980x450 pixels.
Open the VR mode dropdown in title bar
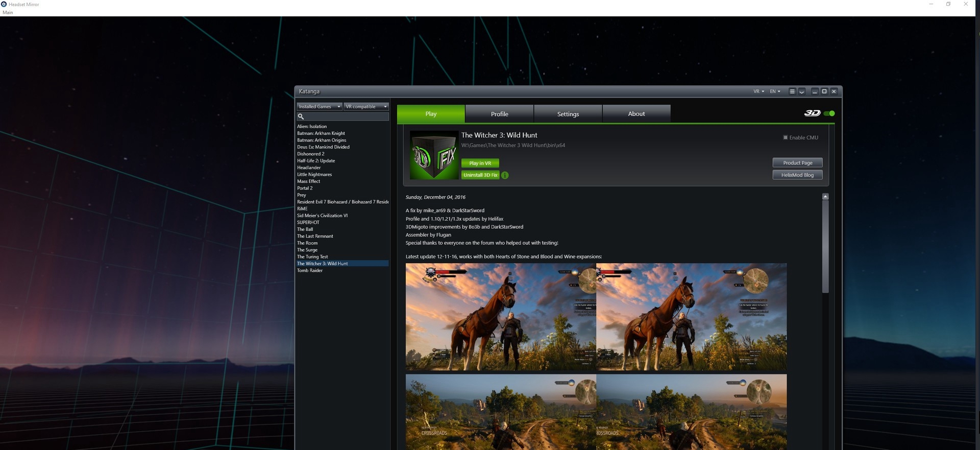point(758,91)
